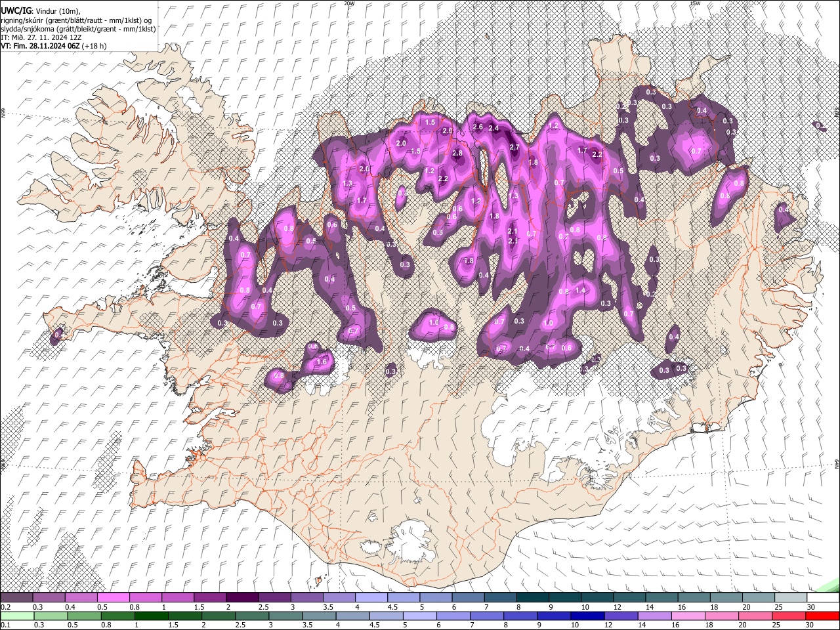Click the snow-scale swatch for 0.2–0.3 mm
Image resolution: width=840 pixels, height=630 pixels.
pos(16,598)
